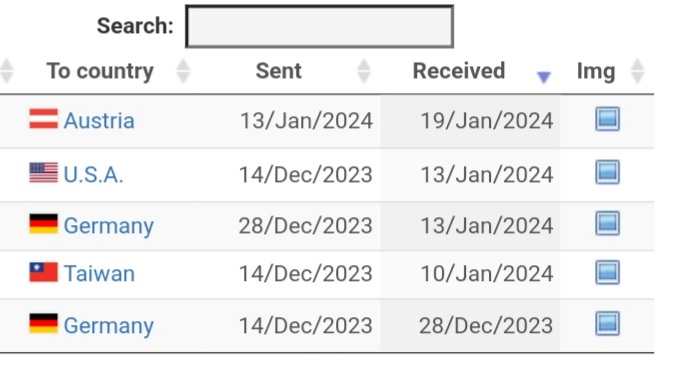Screen dimensions: 684x368
Task: Sort by the To country column arrows
Action: tap(183, 71)
